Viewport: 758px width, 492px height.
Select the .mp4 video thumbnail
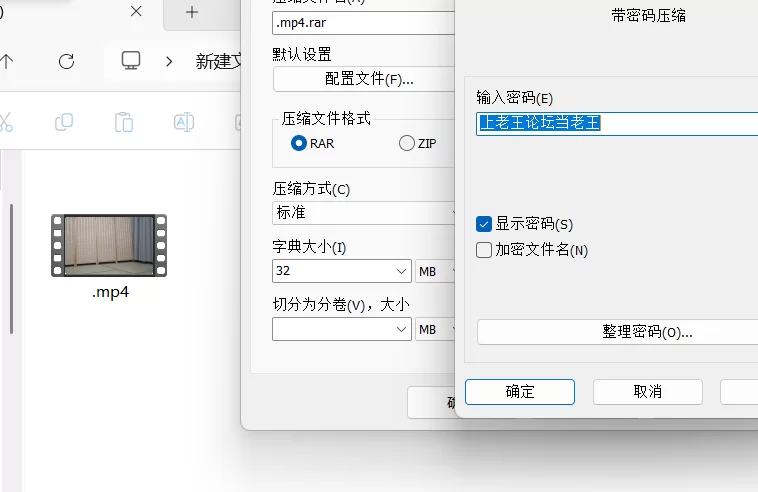tap(109, 246)
